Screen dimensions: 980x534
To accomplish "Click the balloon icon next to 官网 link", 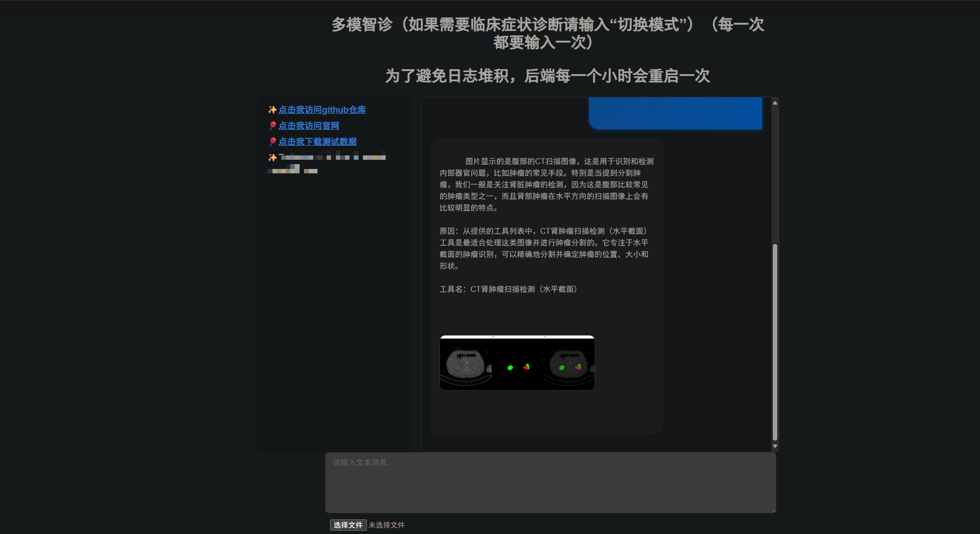I will (272, 125).
